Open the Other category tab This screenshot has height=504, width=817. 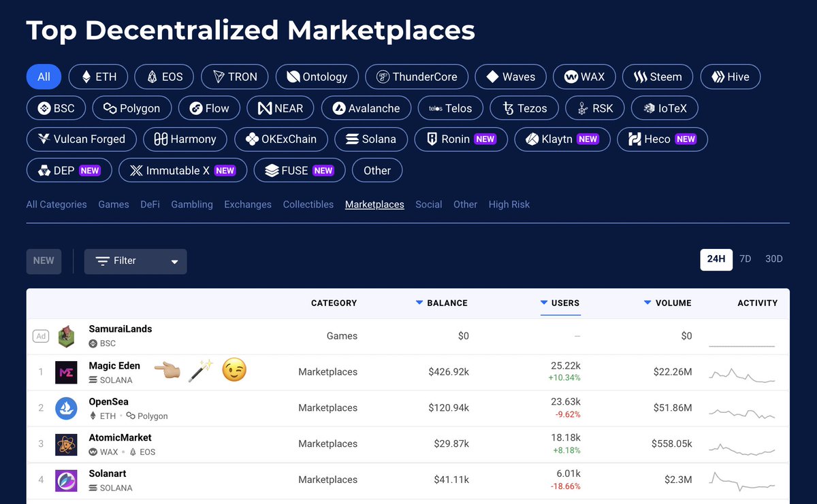466,204
